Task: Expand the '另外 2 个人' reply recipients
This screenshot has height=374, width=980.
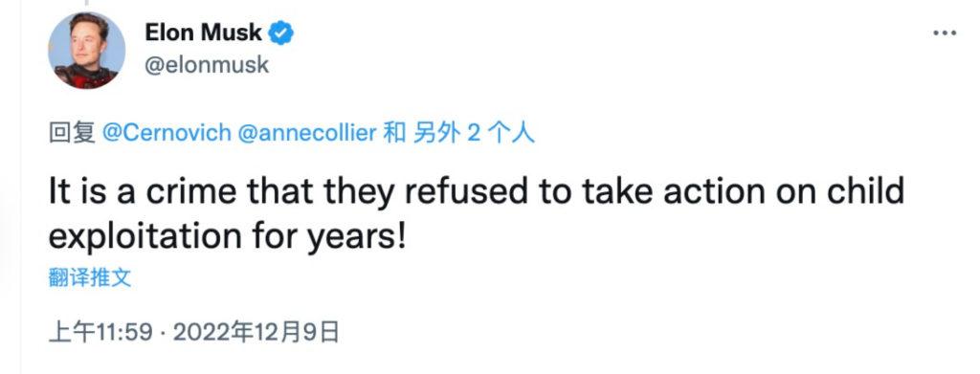Action: (x=474, y=133)
